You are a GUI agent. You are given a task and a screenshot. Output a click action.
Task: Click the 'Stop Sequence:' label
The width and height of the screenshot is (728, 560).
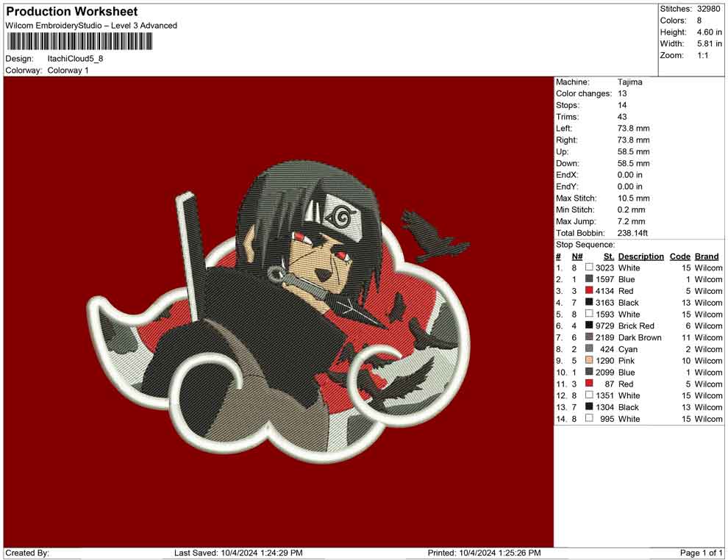[x=585, y=245]
